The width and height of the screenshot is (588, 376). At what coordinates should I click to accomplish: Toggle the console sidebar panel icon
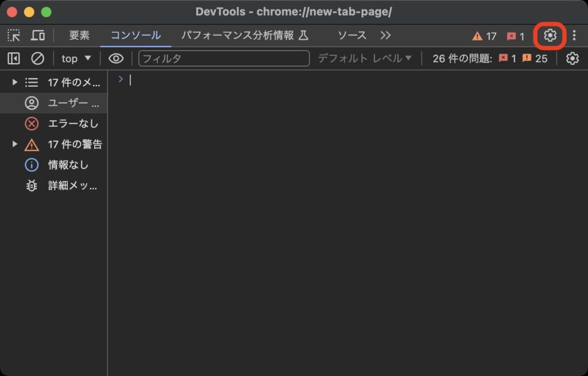coord(14,59)
